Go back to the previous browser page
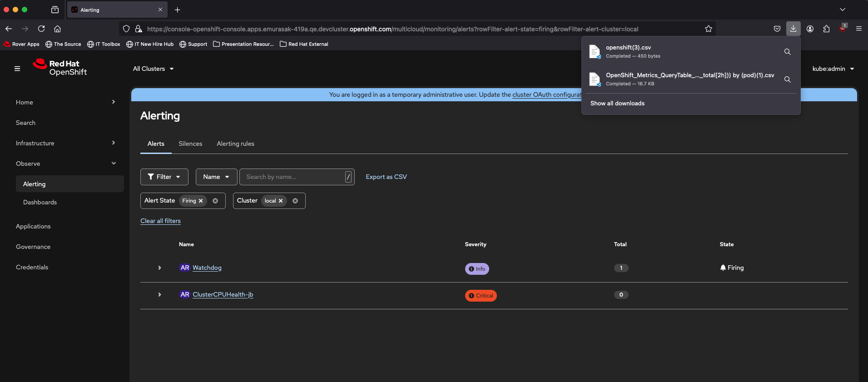868x382 pixels. coord(9,29)
